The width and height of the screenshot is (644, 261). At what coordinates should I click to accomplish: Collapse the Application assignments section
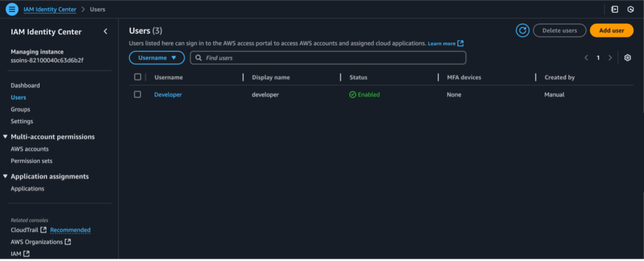click(x=5, y=176)
